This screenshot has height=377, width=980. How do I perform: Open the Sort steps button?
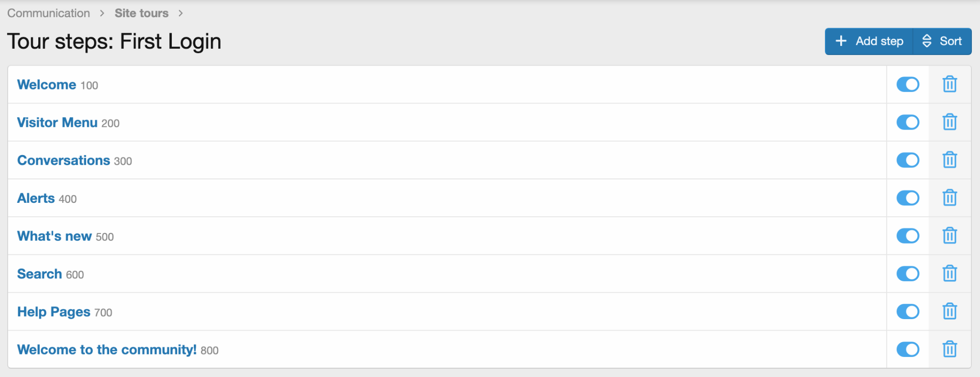coord(942,41)
